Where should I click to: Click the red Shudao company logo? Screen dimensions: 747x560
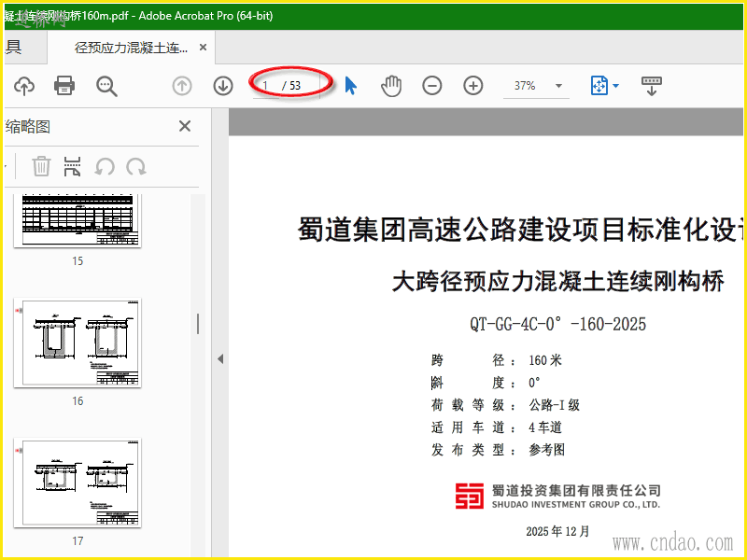pos(470,496)
